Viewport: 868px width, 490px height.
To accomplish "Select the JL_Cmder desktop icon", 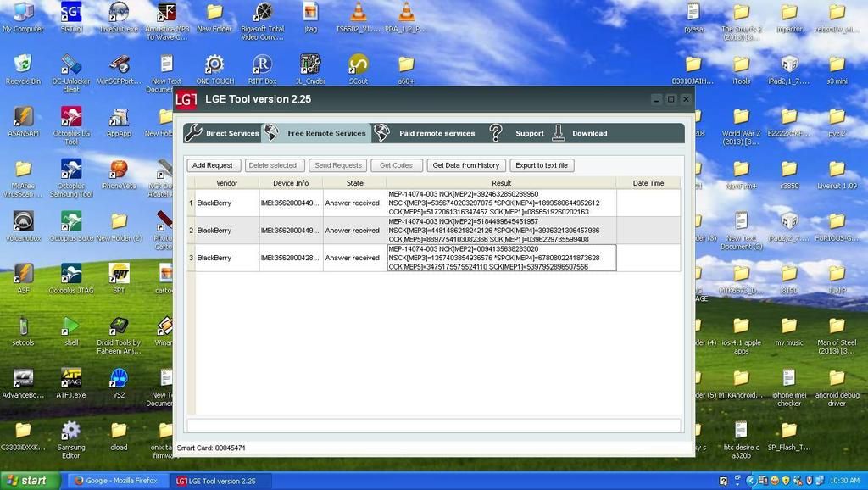I will [310, 70].
